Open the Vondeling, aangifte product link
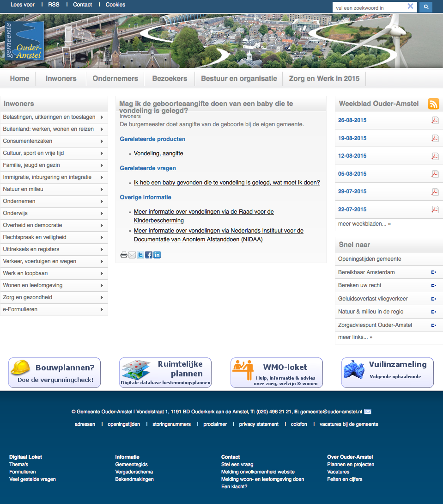 (x=158, y=154)
